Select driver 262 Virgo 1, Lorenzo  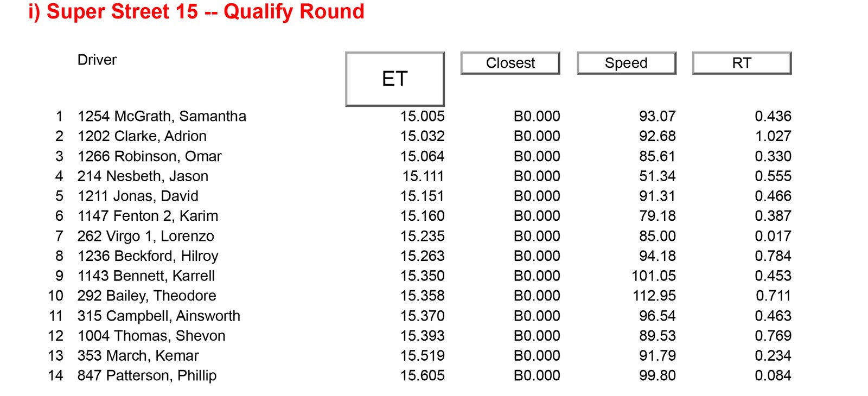click(x=146, y=236)
